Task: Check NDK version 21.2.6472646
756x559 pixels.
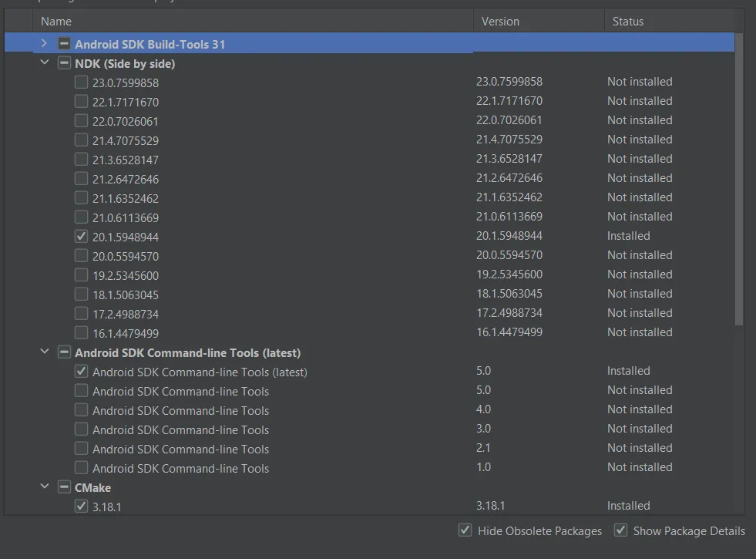Action: [81, 178]
